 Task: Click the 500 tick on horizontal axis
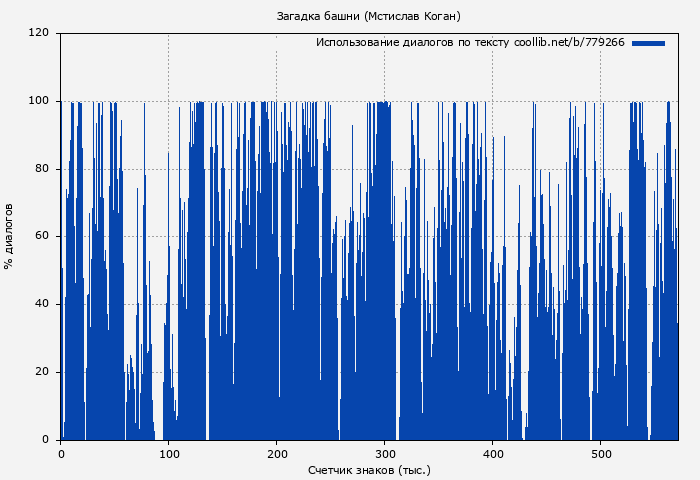click(x=600, y=454)
